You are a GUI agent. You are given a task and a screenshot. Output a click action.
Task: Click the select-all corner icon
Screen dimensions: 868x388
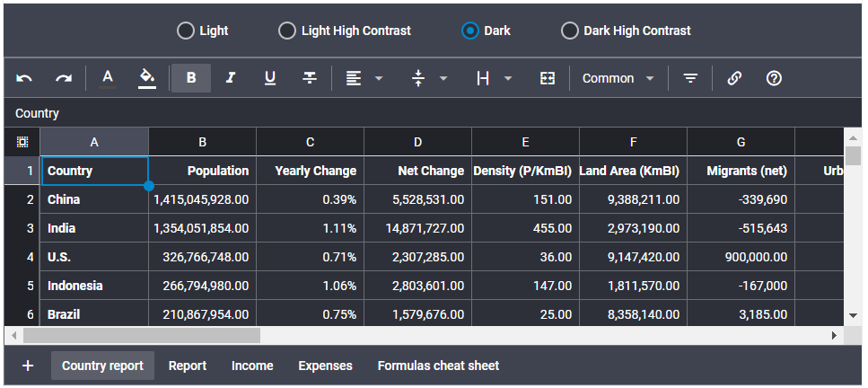pos(22,143)
